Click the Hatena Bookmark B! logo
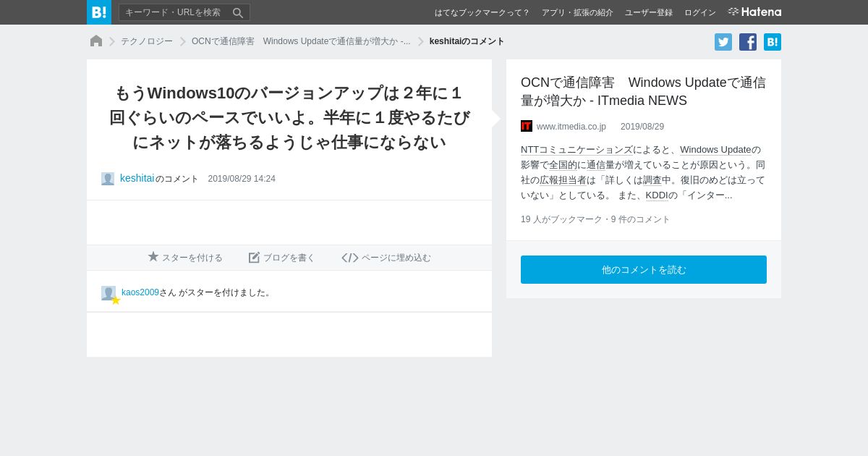 pyautogui.click(x=99, y=12)
